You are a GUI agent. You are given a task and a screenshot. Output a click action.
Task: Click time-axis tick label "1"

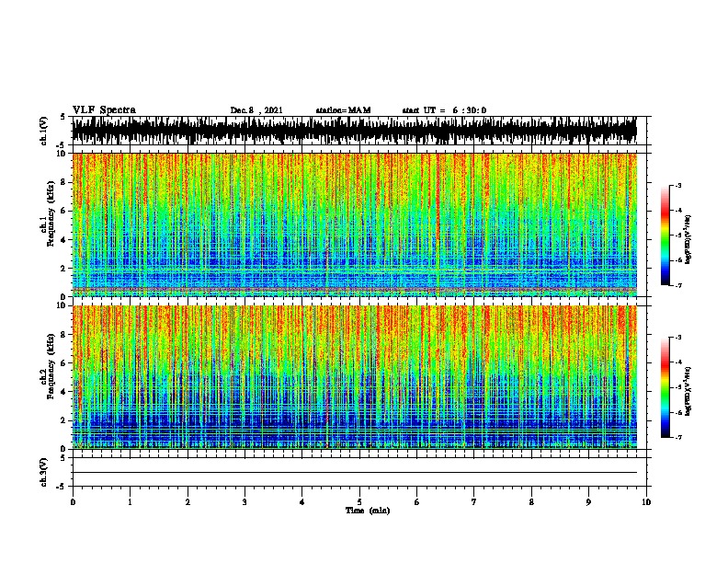pos(130,502)
